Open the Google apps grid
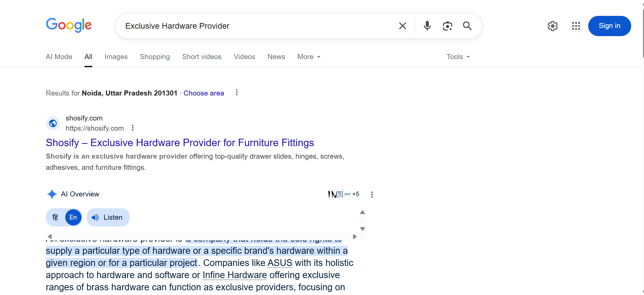The image size is (644, 295). click(576, 26)
